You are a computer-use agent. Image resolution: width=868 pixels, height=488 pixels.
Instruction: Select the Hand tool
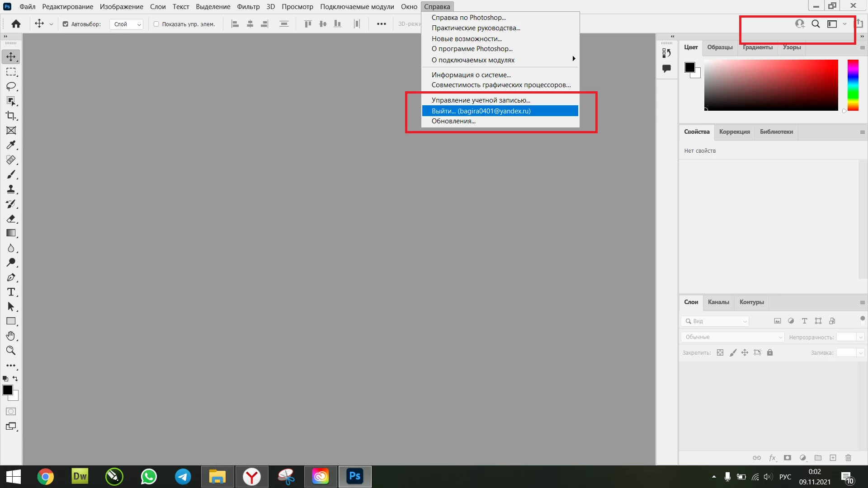tap(11, 336)
